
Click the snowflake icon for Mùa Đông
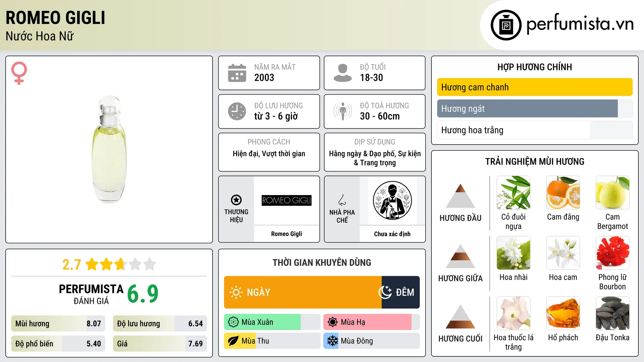[x=332, y=341]
